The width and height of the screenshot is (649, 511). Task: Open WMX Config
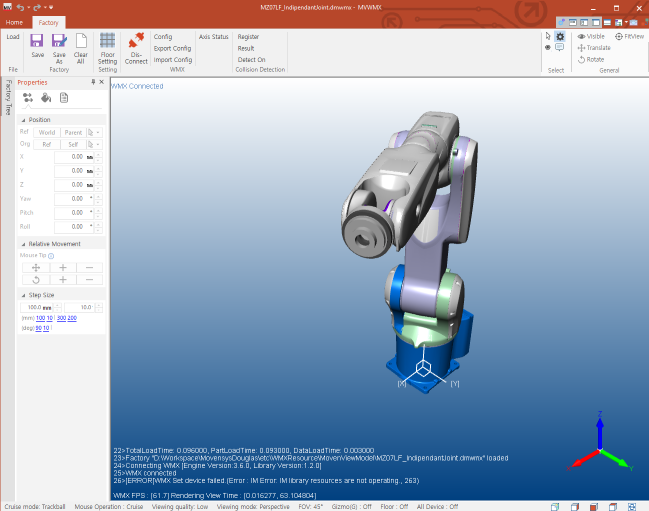163,37
